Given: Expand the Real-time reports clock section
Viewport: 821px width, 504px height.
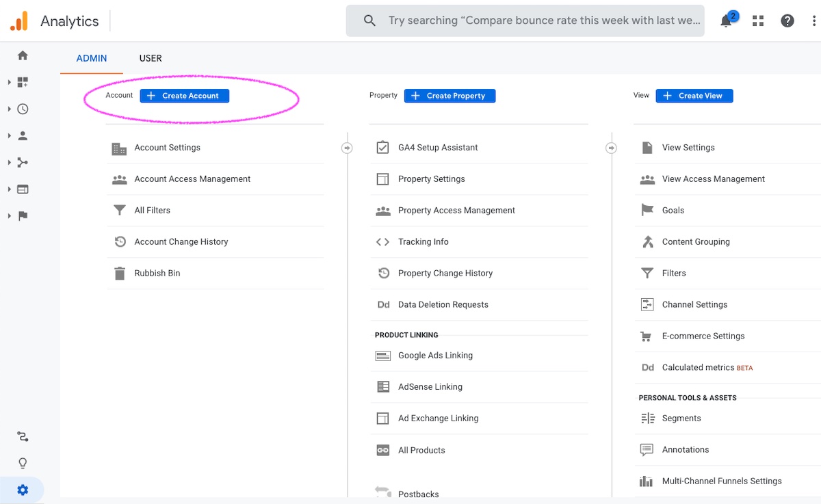Looking at the screenshot, I should point(23,109).
